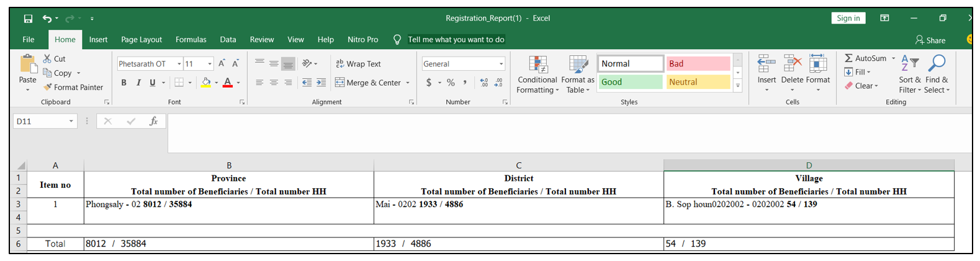Toggle Bold formatting
The image size is (980, 261).
pos(124,83)
